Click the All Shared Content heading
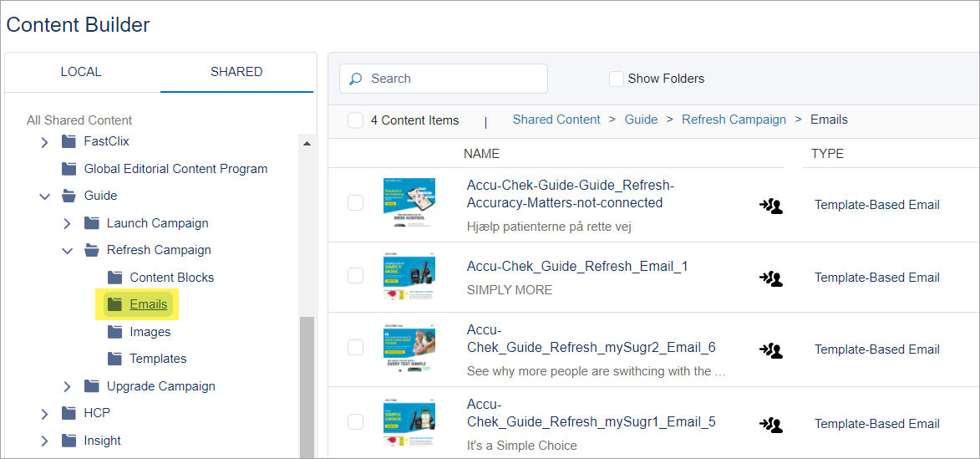Image resolution: width=980 pixels, height=459 pixels. coord(79,120)
